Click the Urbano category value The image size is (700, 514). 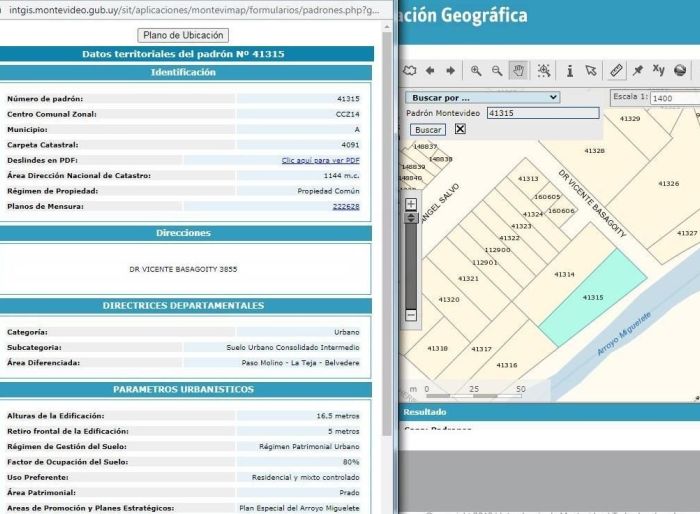[346, 332]
